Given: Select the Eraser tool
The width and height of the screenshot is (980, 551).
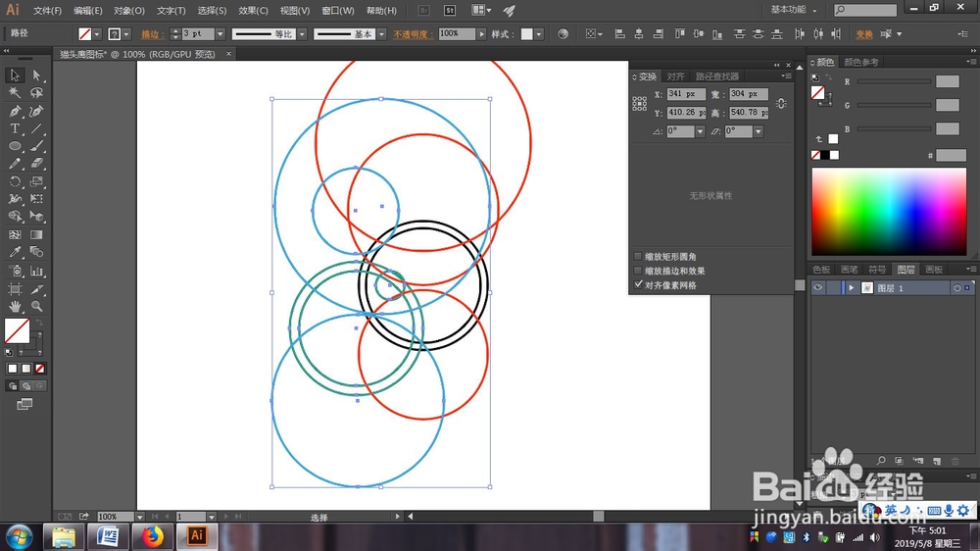Looking at the screenshot, I should [x=36, y=164].
